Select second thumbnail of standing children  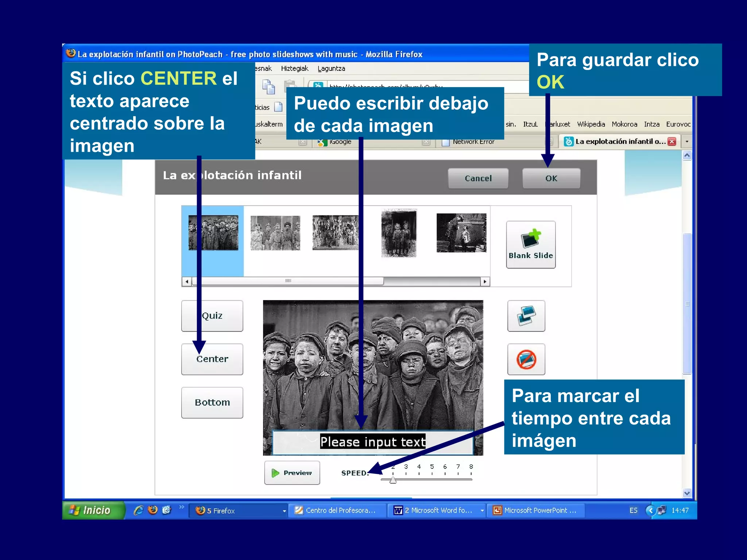275,233
